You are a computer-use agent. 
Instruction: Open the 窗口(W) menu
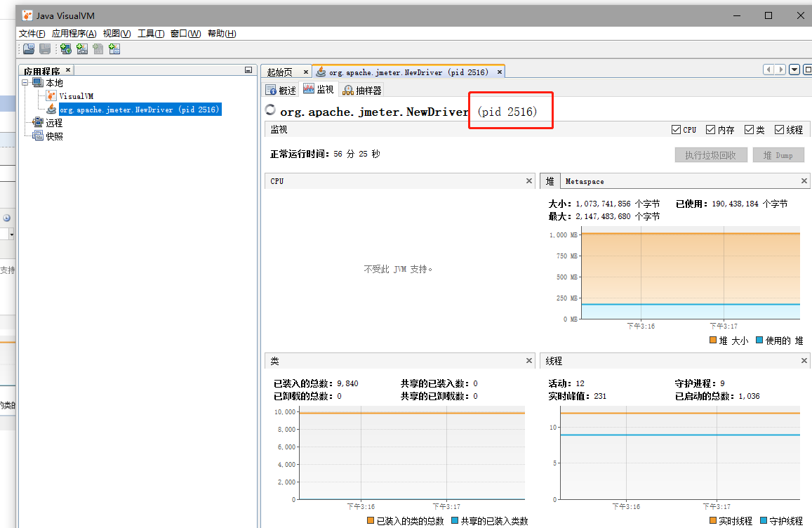click(x=185, y=34)
